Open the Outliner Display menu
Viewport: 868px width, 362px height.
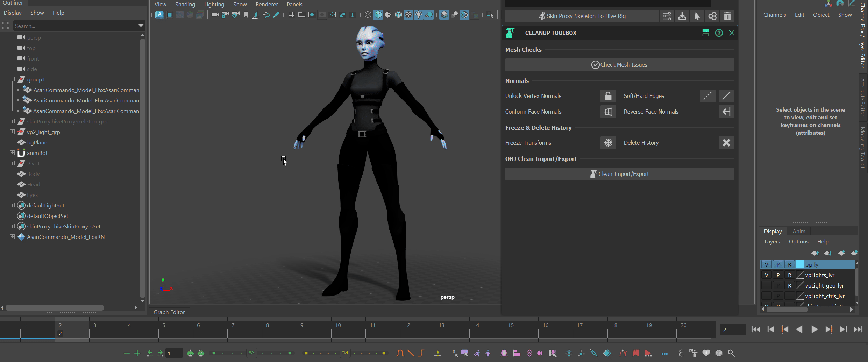(13, 13)
